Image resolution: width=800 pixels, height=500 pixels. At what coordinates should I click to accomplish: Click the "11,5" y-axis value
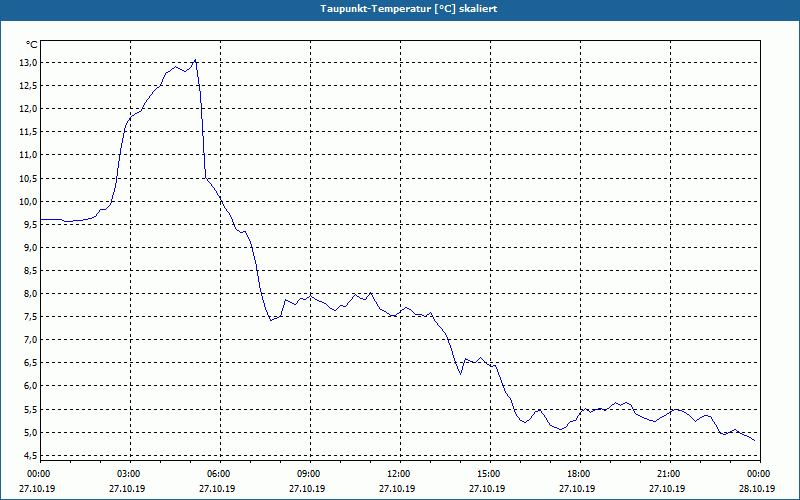(x=28, y=132)
